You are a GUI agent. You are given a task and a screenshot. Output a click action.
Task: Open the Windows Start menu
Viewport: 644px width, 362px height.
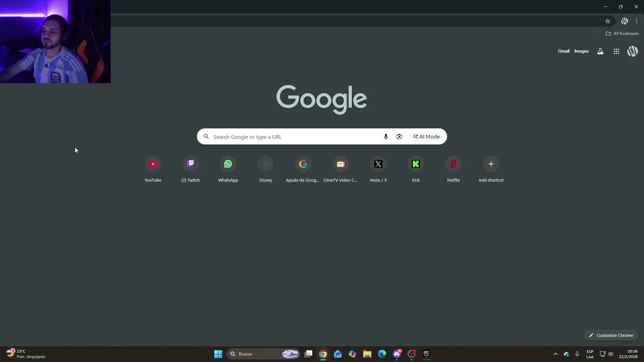[x=218, y=354]
